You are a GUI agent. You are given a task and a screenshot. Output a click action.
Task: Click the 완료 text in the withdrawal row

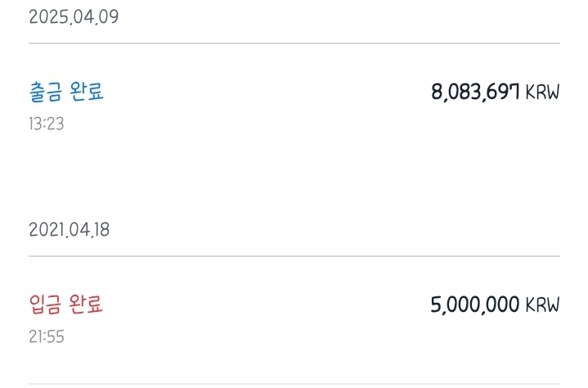click(x=86, y=92)
